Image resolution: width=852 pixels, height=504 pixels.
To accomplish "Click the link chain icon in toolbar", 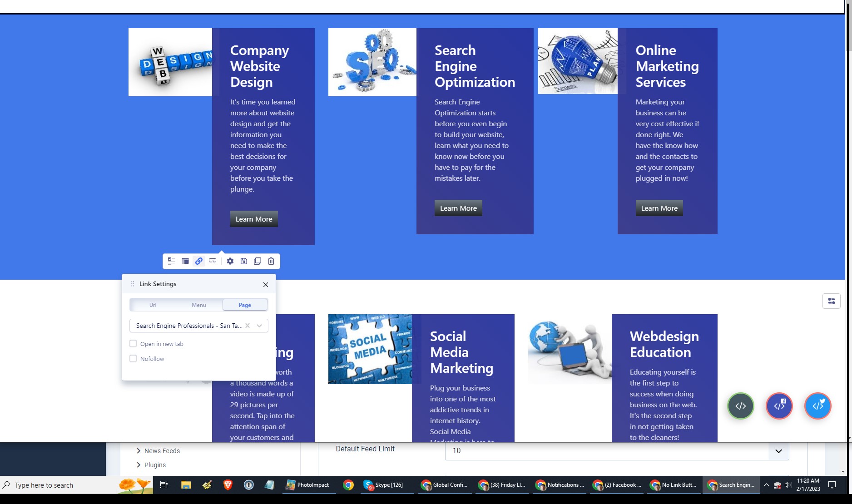I will click(x=199, y=261).
